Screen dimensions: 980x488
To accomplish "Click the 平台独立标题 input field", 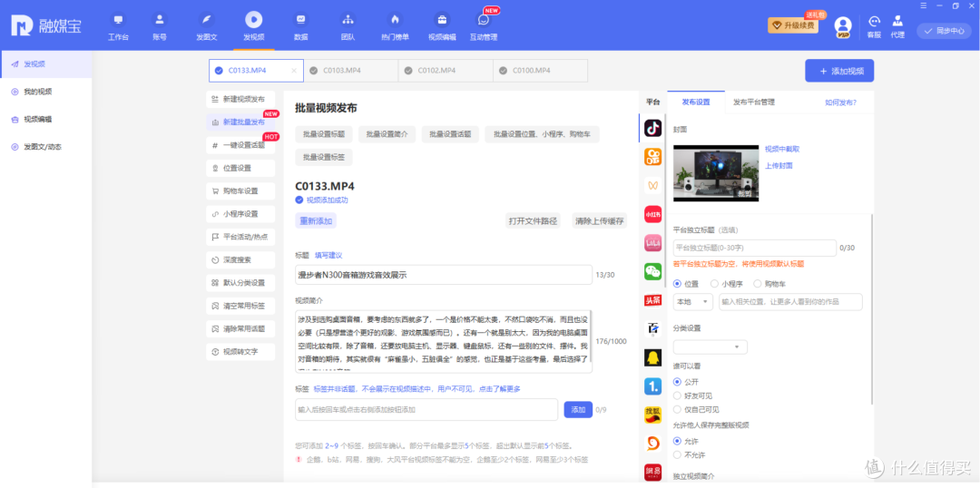I will 755,248.
